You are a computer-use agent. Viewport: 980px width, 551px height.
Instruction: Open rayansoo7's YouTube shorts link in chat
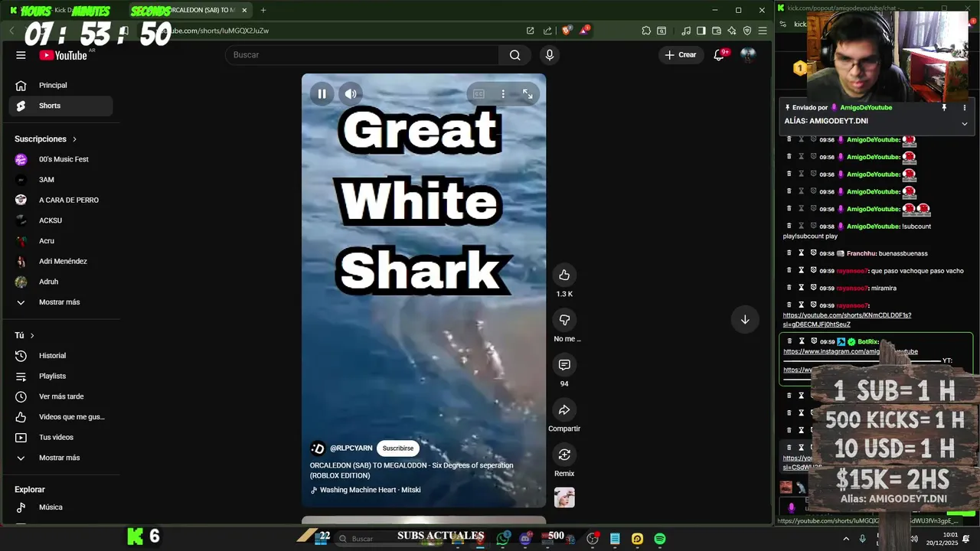pyautogui.click(x=847, y=320)
